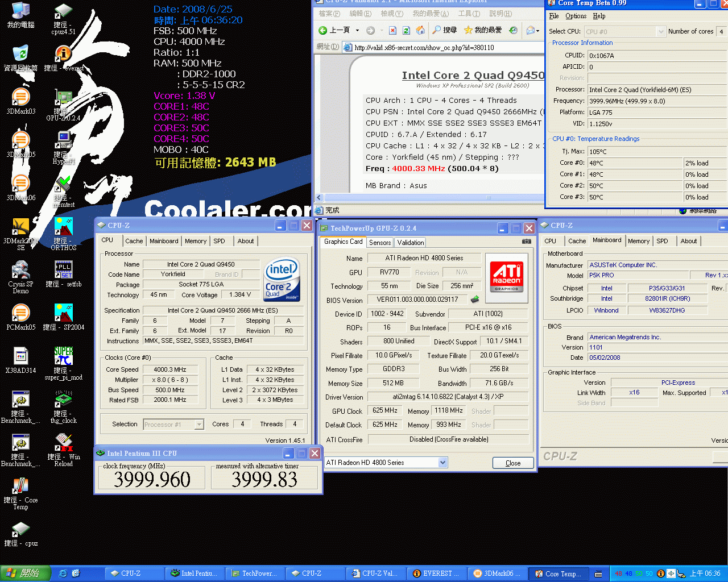This screenshot has width=728, height=582.
Task: Open the File menu in Core Temp
Action: 554,16
